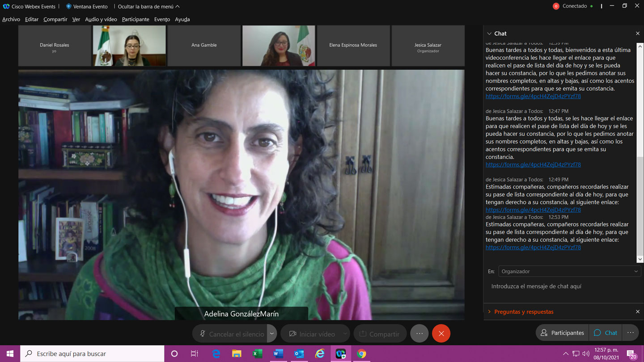
Task: Open Microsoft Edge in taskbar
Action: click(x=216, y=354)
